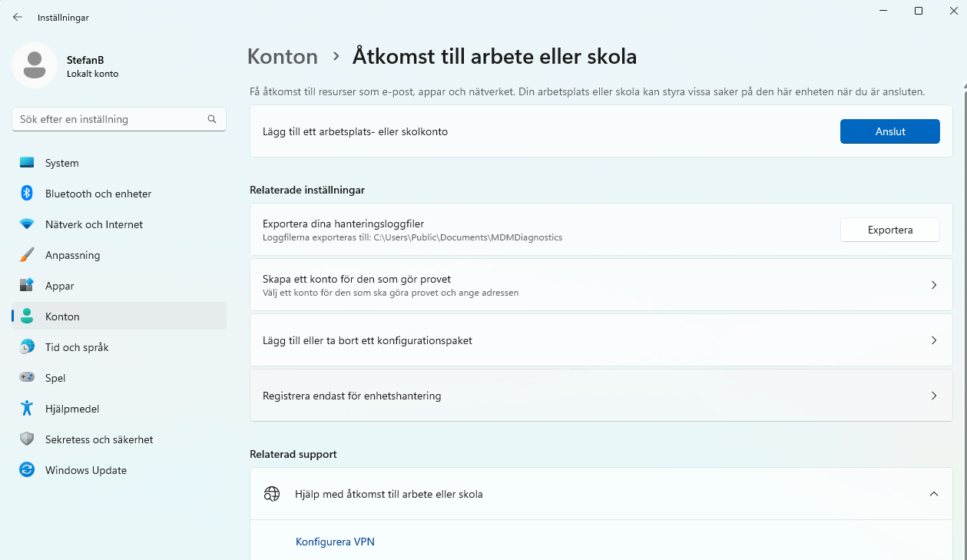Open the Konfigurera VPN link
Screen dimensions: 967x560
click(335, 542)
